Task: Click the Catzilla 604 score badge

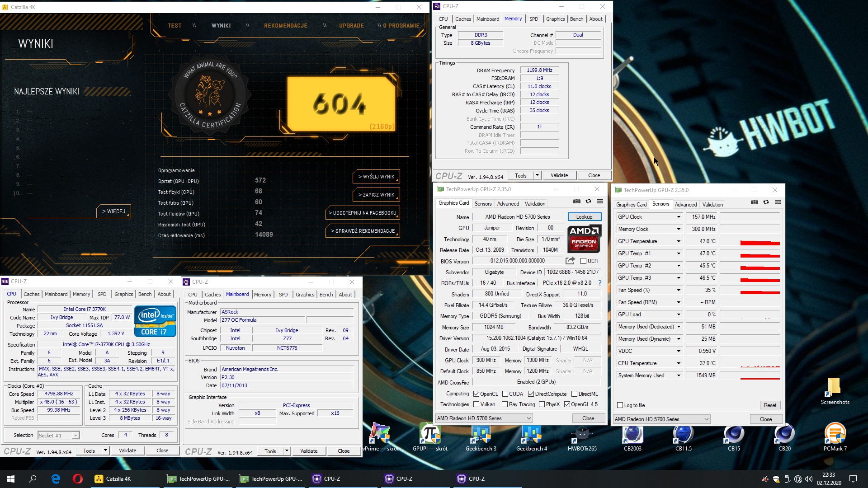Action: click(342, 104)
